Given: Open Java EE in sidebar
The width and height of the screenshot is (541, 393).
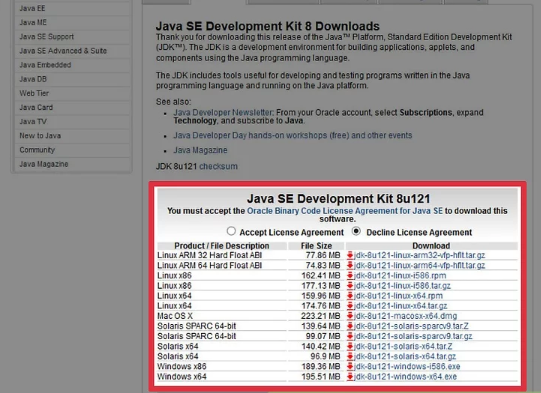Looking at the screenshot, I should [x=32, y=8].
